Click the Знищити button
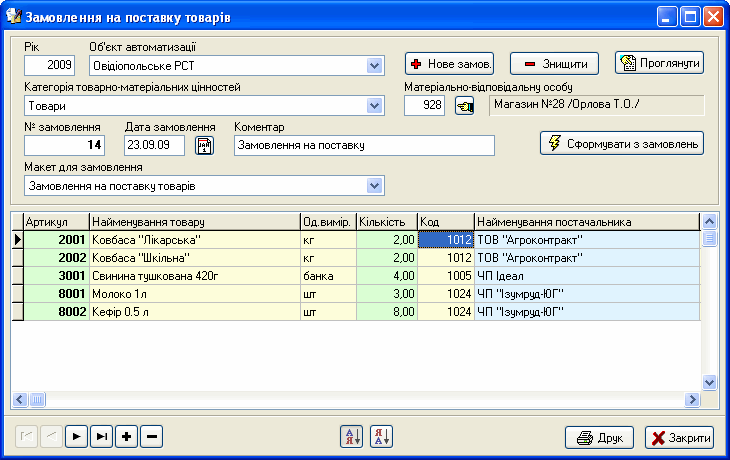Image resolution: width=730 pixels, height=460 pixels. [x=554, y=64]
